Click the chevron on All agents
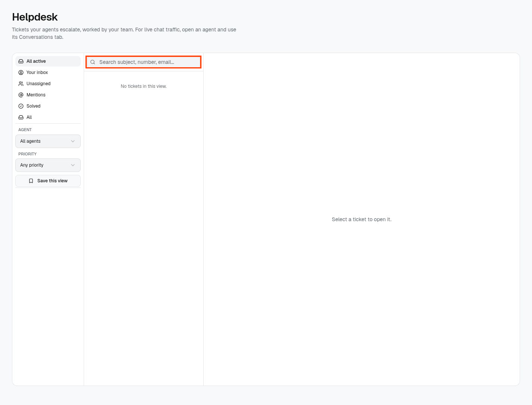The image size is (532, 405). point(73,141)
